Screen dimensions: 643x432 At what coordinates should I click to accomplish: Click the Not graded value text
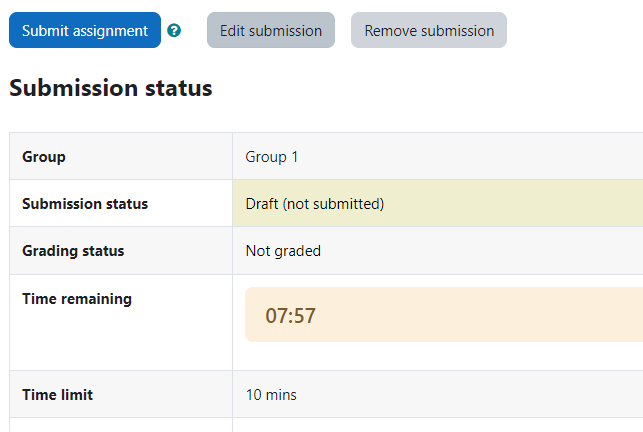(283, 251)
